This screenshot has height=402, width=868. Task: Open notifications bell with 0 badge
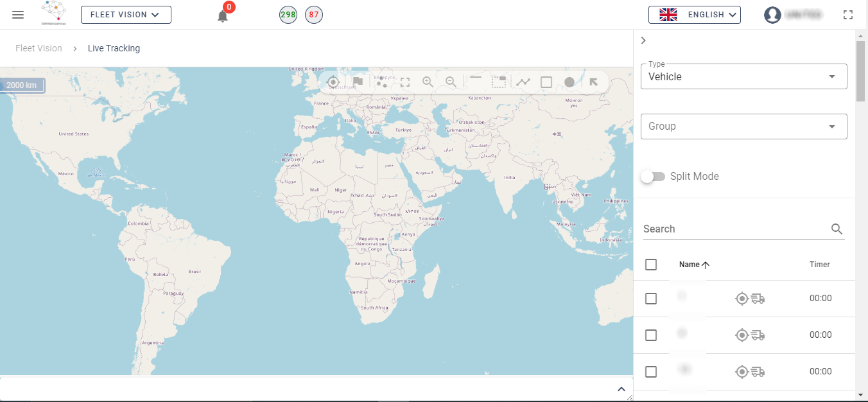pos(223,15)
